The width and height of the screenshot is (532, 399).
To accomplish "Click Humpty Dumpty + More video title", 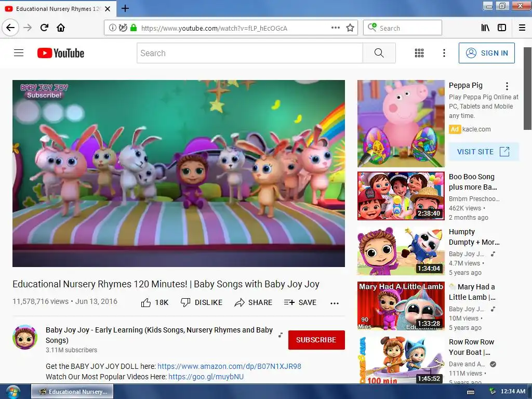I will [x=474, y=237].
